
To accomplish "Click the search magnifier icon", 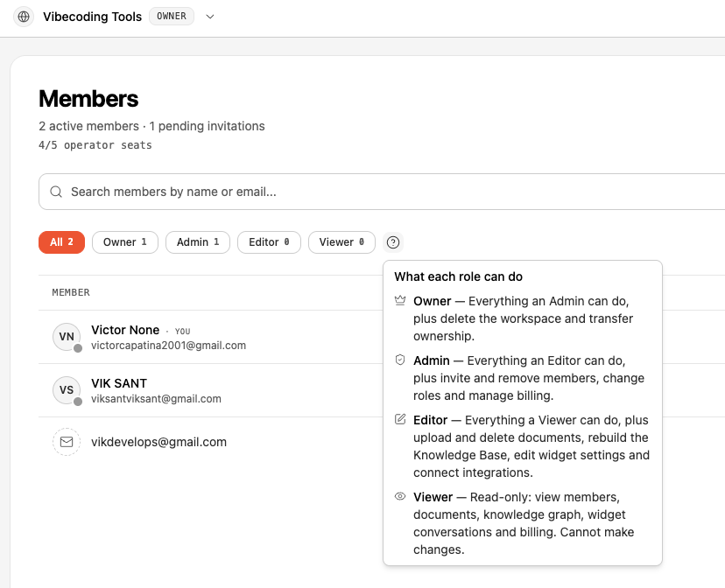I will point(56,192).
